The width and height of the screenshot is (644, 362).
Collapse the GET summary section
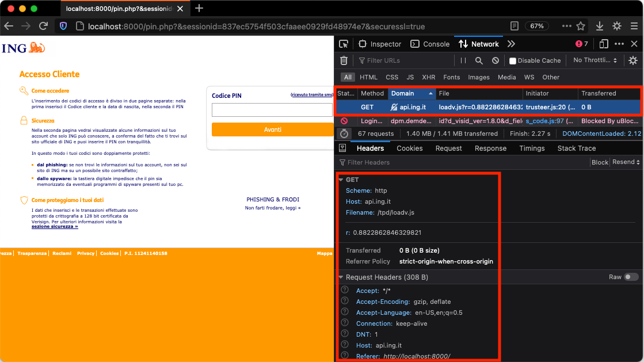tap(341, 180)
